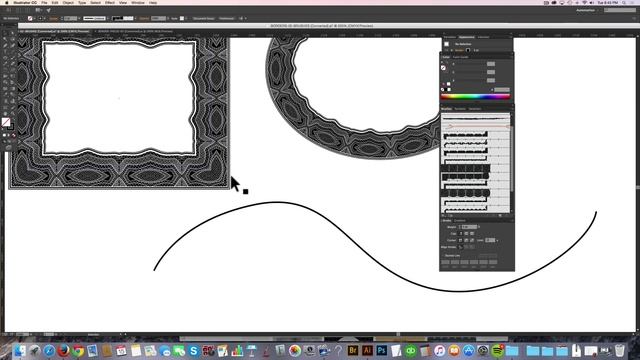Open the Automation workspace switcher

pos(586,10)
